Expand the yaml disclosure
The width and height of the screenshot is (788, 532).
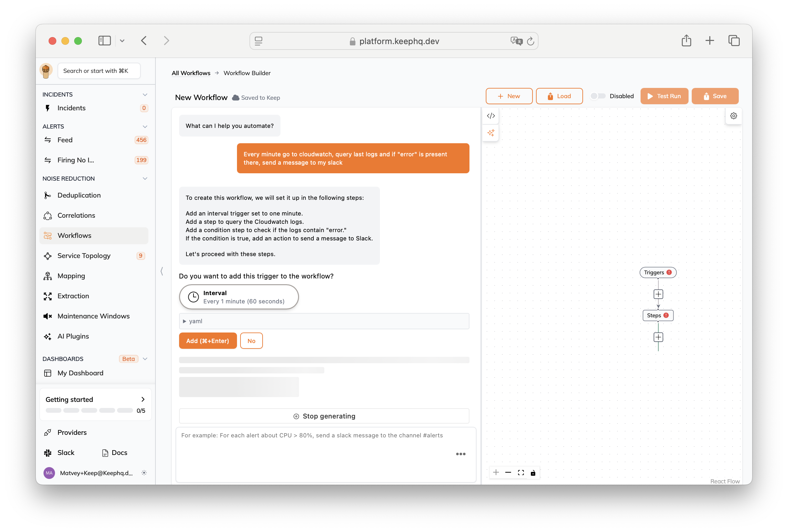324,321
